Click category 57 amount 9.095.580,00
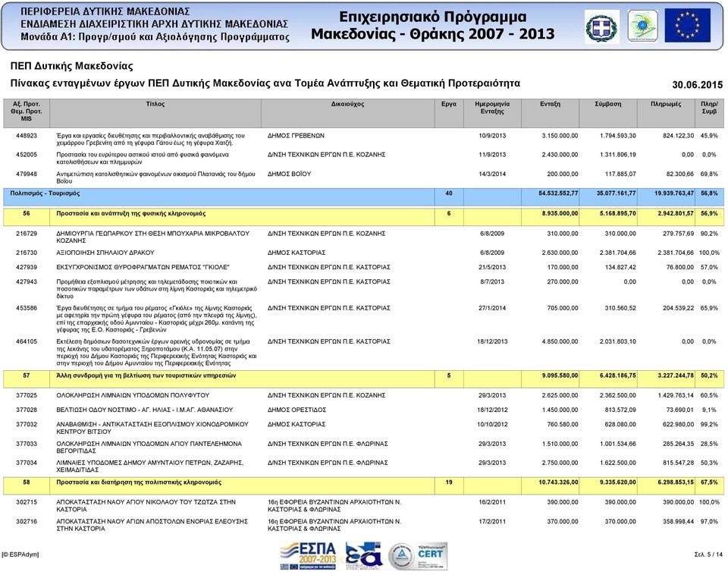 tap(560, 375)
